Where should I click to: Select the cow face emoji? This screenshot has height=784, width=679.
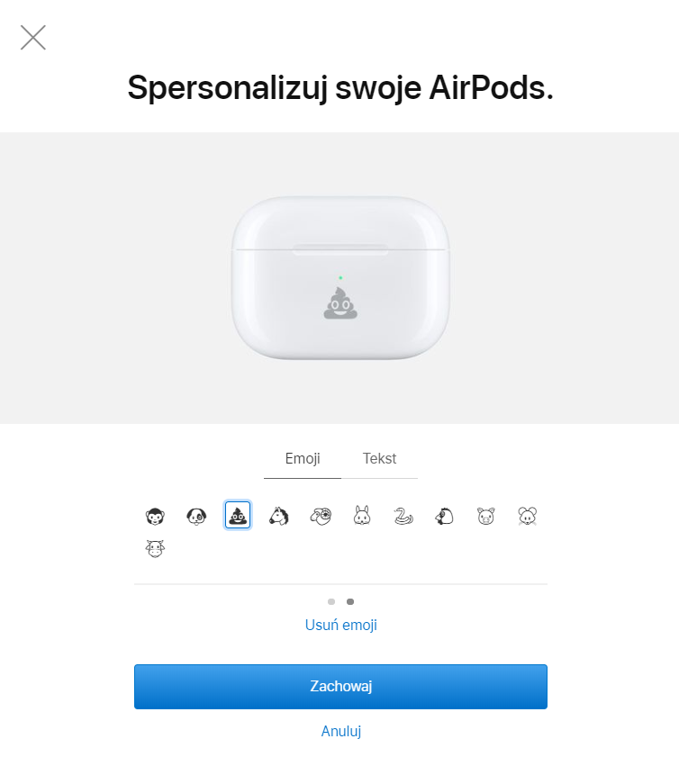pos(155,548)
